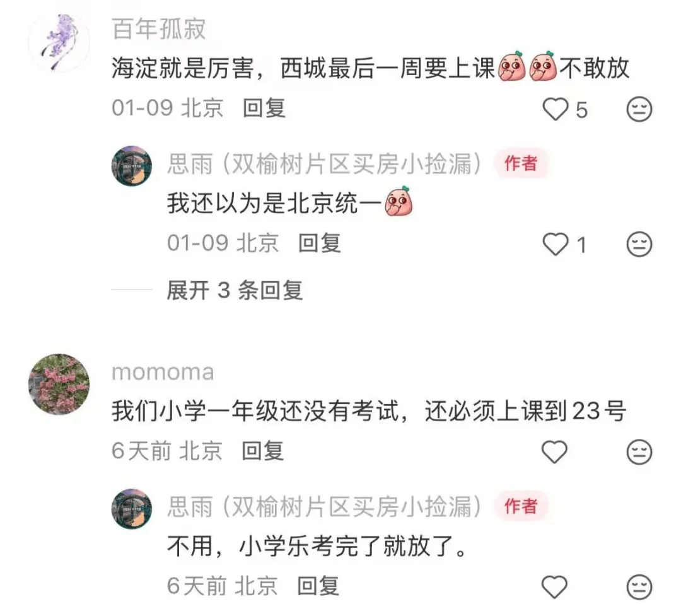Like momoma's comment with heart icon
The image size is (681, 616).
(555, 452)
